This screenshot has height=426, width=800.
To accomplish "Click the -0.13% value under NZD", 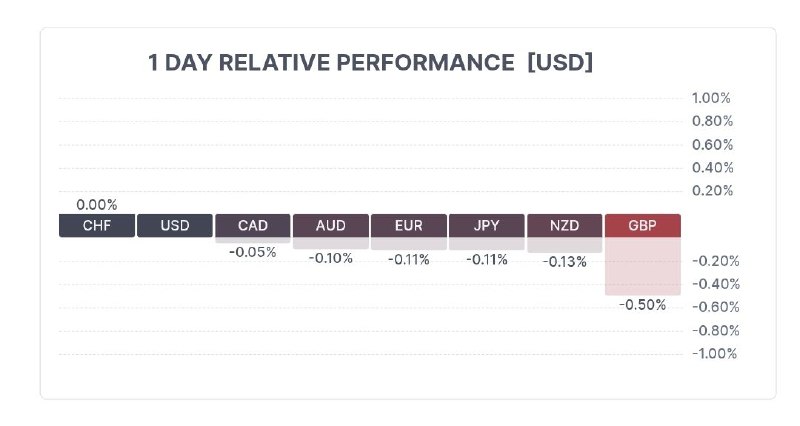I will pyautogui.click(x=564, y=262).
